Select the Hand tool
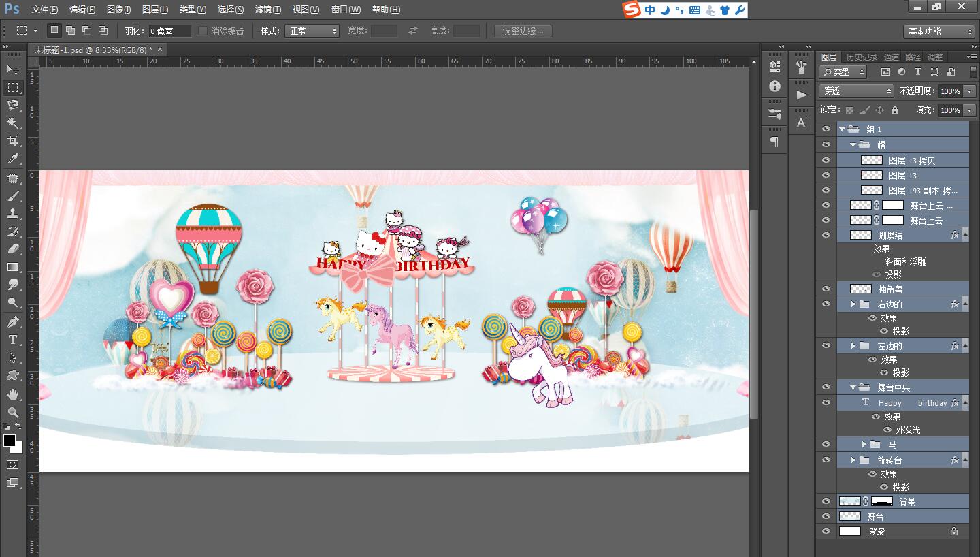 pyautogui.click(x=13, y=394)
